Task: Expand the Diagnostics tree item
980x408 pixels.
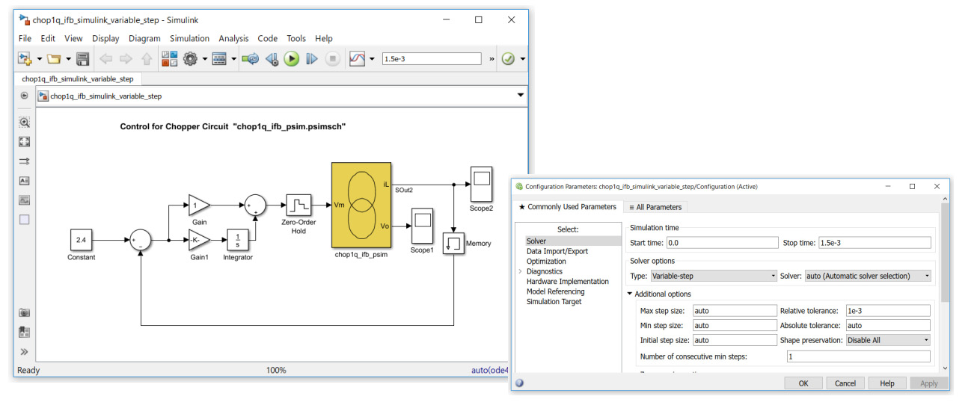Action: [x=521, y=272]
